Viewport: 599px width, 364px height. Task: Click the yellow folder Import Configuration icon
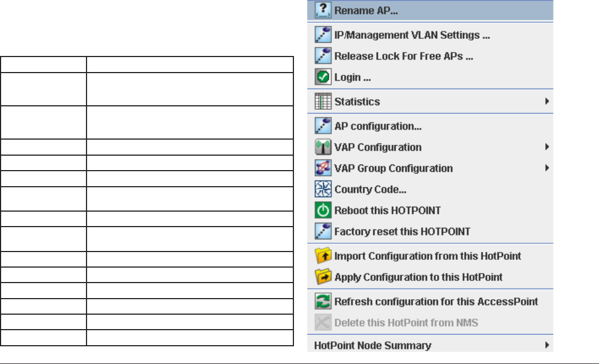[x=323, y=255]
